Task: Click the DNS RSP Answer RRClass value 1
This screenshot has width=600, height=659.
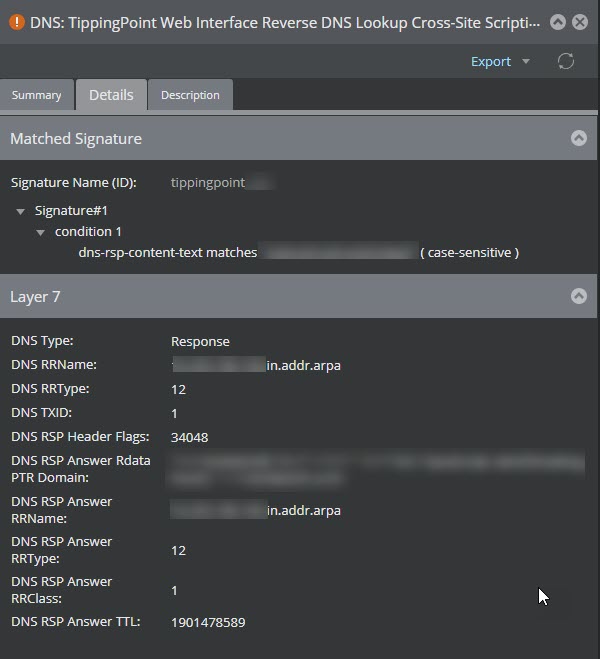Action: pos(174,590)
